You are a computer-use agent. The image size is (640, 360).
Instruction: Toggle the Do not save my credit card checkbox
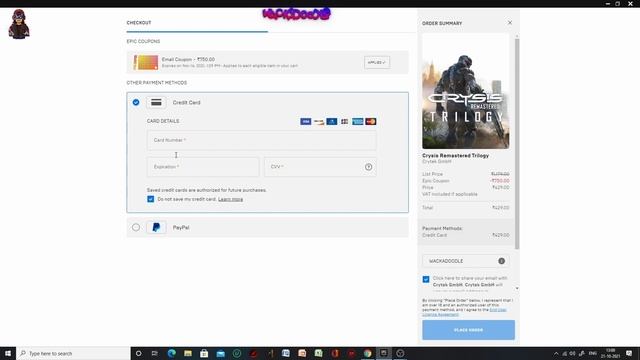tap(151, 199)
